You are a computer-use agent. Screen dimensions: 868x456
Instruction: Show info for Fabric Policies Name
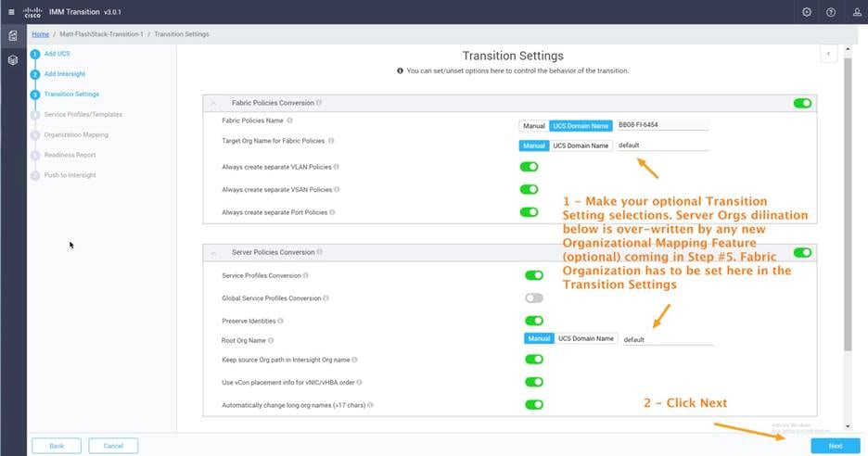coord(289,120)
